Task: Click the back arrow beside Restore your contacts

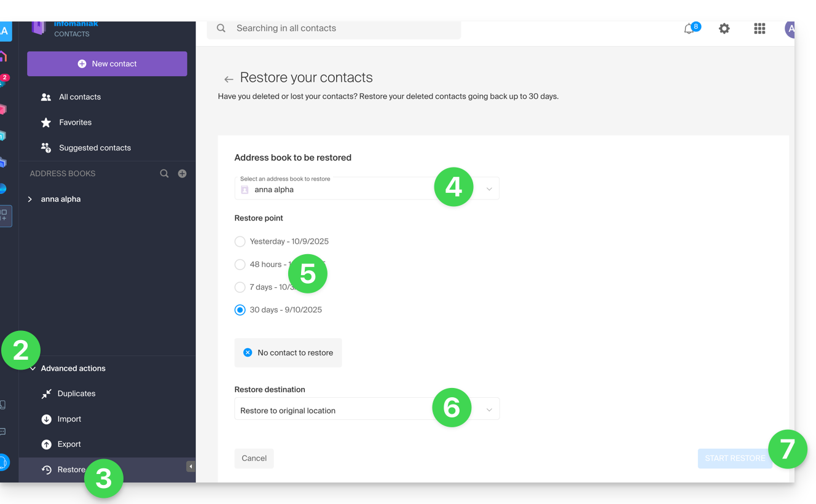Action: (229, 79)
